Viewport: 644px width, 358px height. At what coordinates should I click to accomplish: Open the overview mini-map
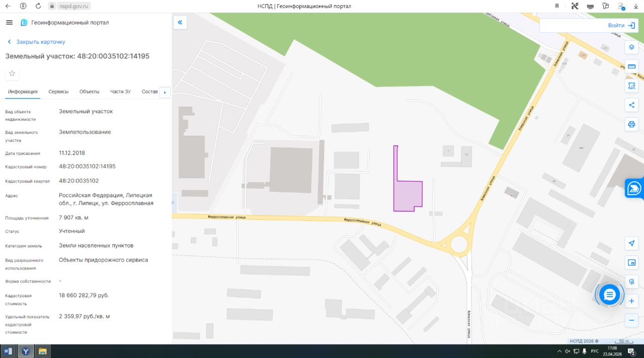631,262
